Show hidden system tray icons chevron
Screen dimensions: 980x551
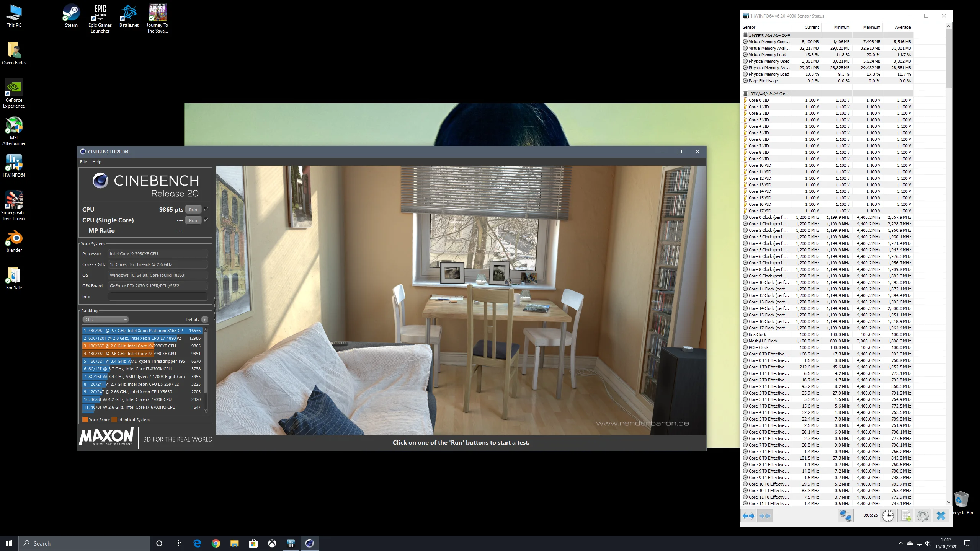(900, 543)
